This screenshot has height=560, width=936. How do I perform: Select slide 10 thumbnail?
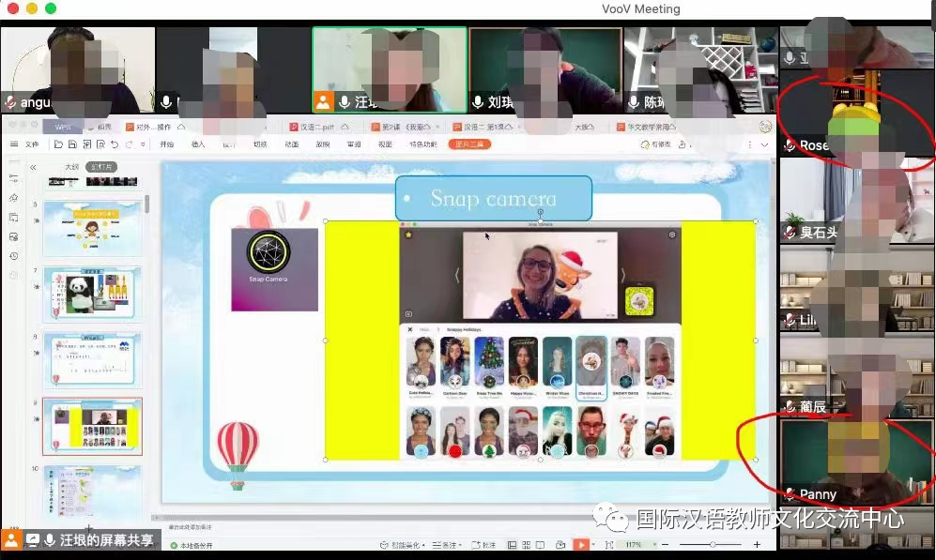(x=93, y=492)
